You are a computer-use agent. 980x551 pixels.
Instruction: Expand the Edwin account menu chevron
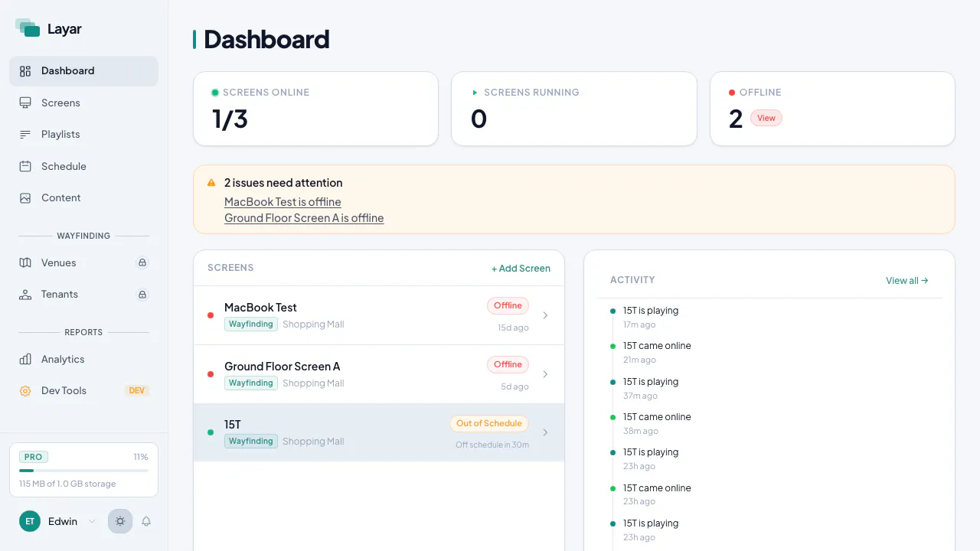coord(92,521)
